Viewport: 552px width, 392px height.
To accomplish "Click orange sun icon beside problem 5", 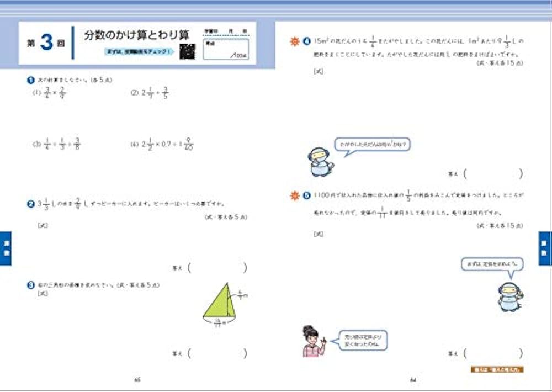I will coord(295,195).
